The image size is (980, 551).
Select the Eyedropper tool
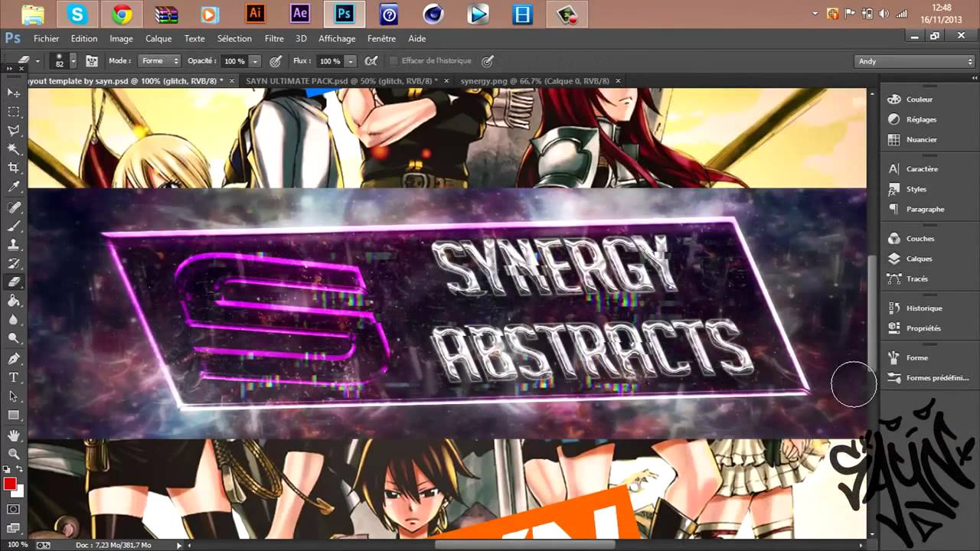(14, 187)
